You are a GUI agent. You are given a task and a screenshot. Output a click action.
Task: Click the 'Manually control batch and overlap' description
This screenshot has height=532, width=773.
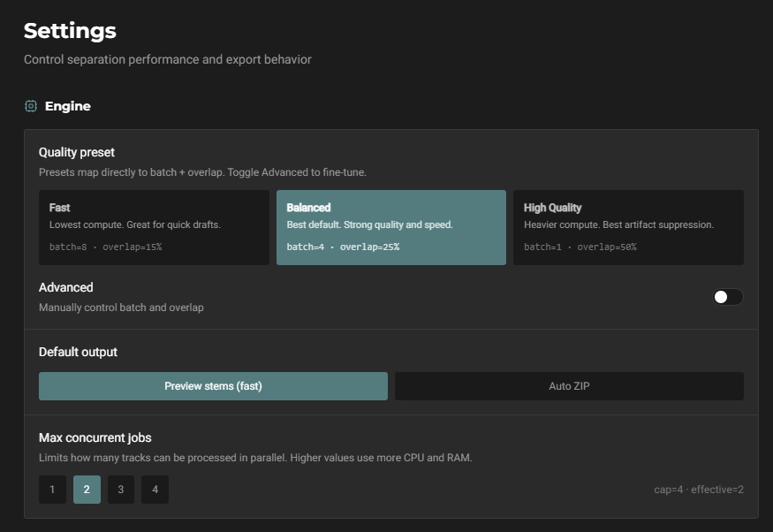(121, 308)
